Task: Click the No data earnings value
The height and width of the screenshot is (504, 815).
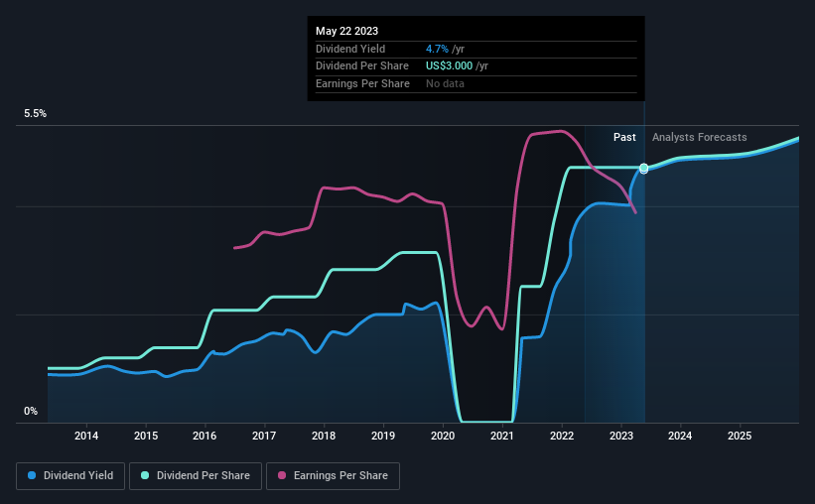Action: (x=445, y=83)
